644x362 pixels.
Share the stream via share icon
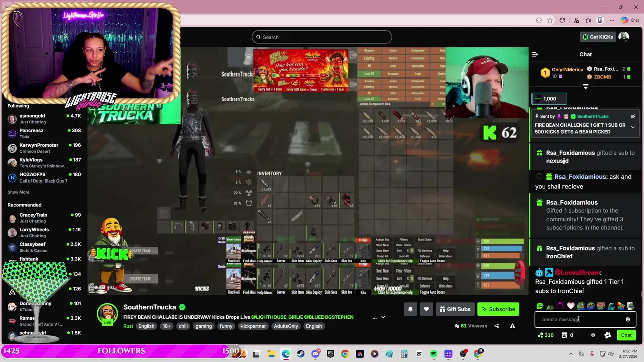click(x=496, y=326)
